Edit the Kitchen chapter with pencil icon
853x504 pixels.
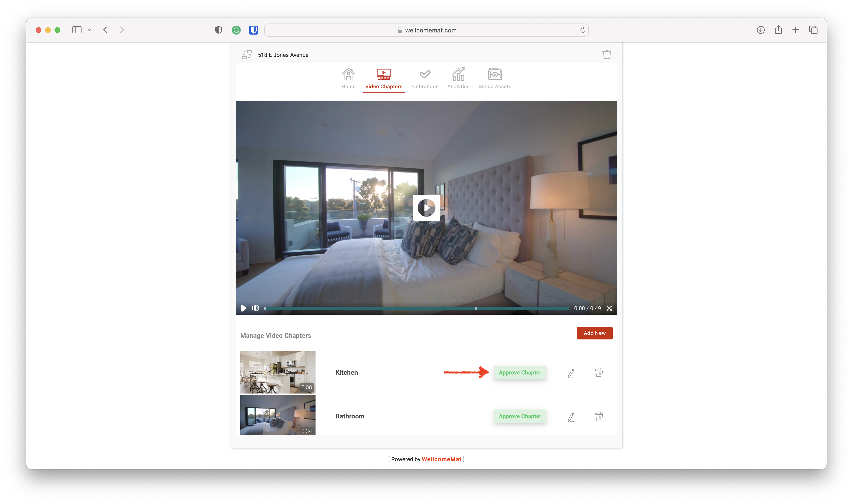tap(571, 373)
